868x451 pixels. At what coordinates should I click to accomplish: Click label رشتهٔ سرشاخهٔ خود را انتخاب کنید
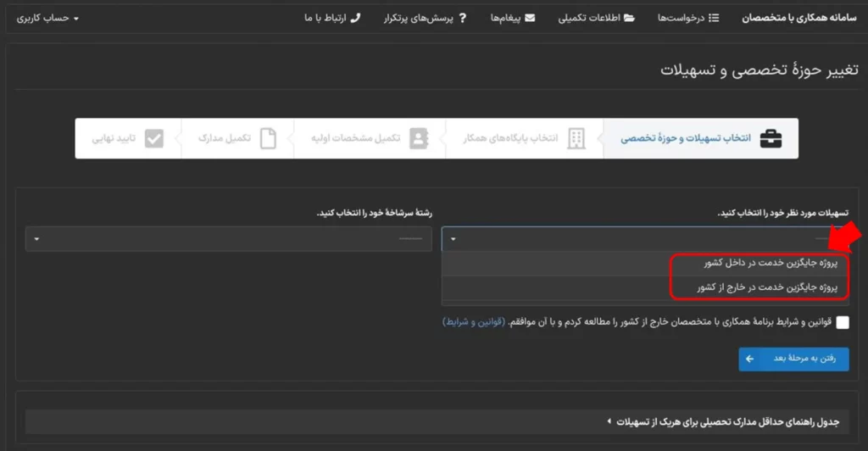click(x=374, y=213)
